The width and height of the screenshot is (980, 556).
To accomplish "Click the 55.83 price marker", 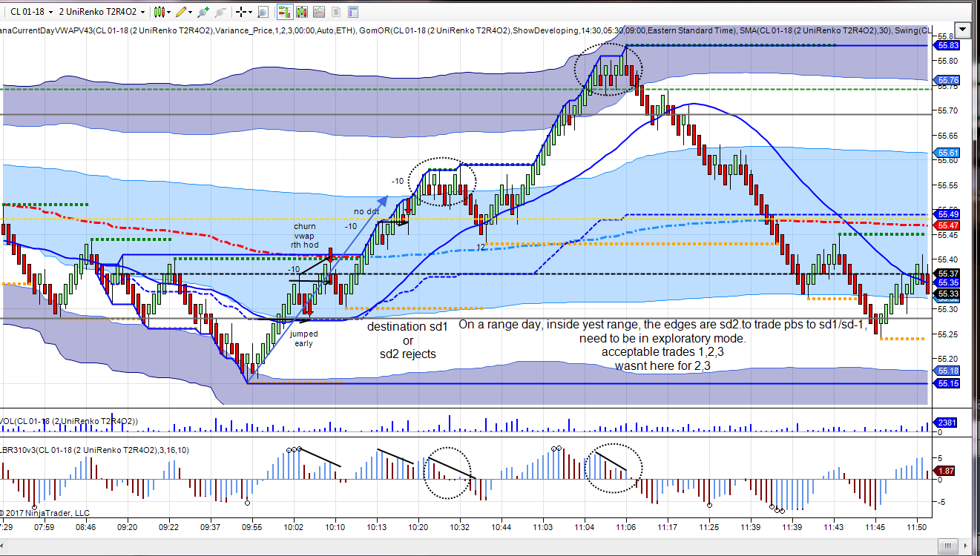I will click(x=948, y=45).
